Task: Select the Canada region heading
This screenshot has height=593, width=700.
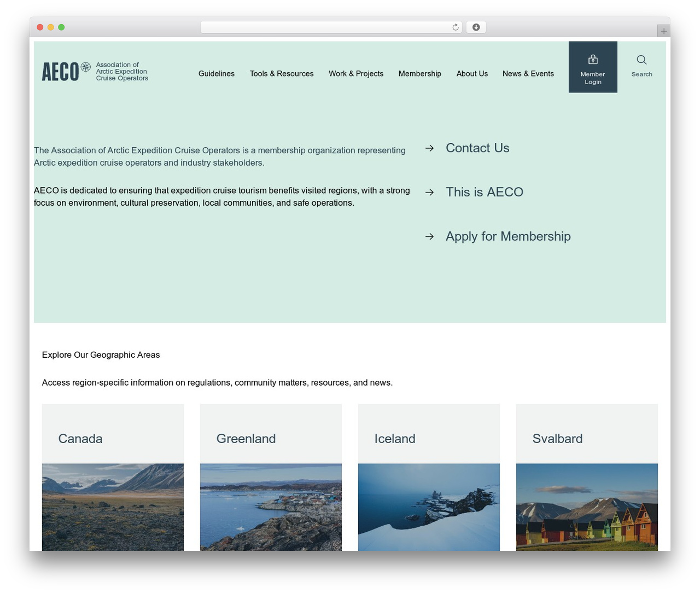Action: tap(80, 439)
